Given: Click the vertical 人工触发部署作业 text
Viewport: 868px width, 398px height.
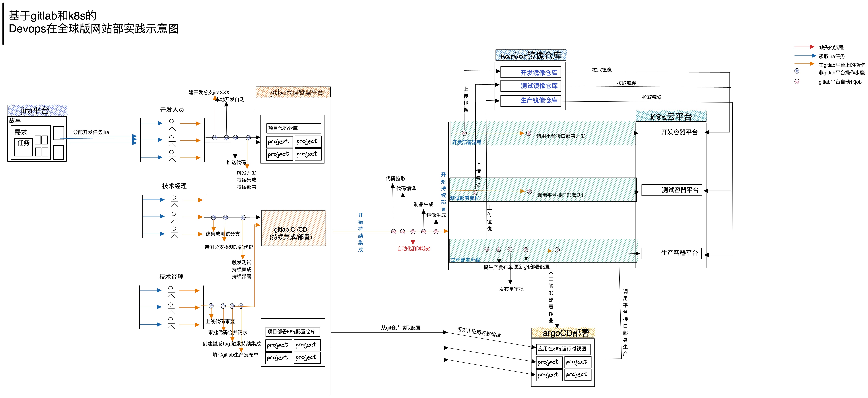Looking at the screenshot, I should click(551, 296).
